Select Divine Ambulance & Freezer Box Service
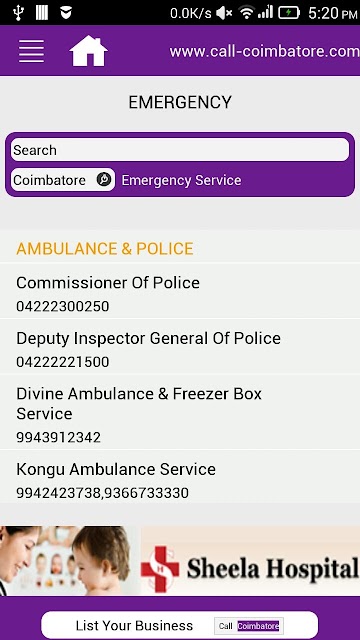The height and width of the screenshot is (640, 360). [x=180, y=413]
